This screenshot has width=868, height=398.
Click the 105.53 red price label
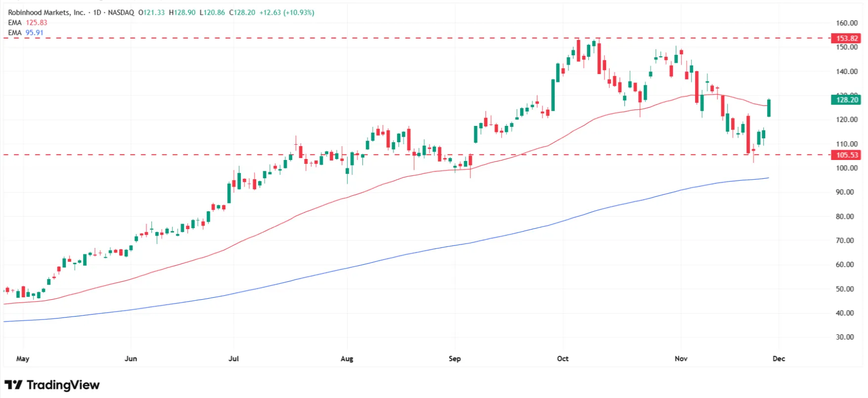click(846, 155)
